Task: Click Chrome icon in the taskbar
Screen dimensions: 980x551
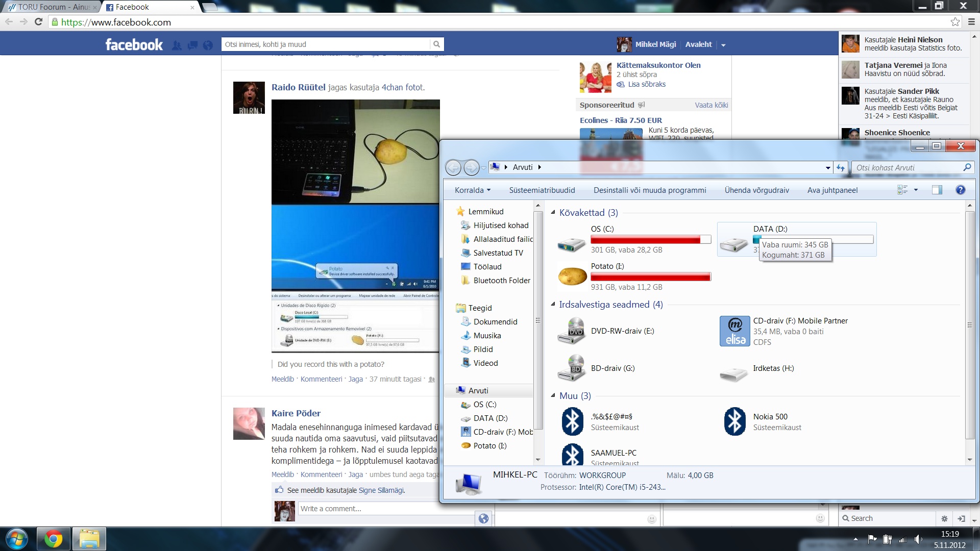Action: click(x=53, y=539)
